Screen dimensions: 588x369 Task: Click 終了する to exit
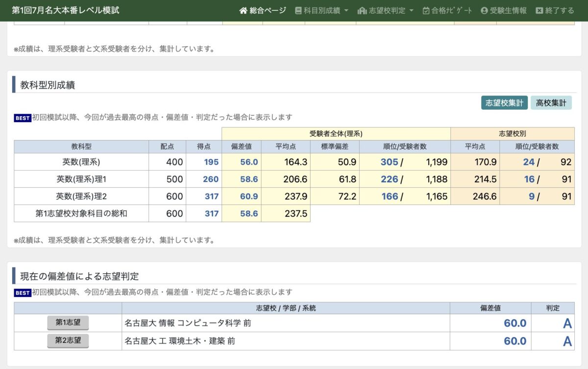pyautogui.click(x=555, y=10)
